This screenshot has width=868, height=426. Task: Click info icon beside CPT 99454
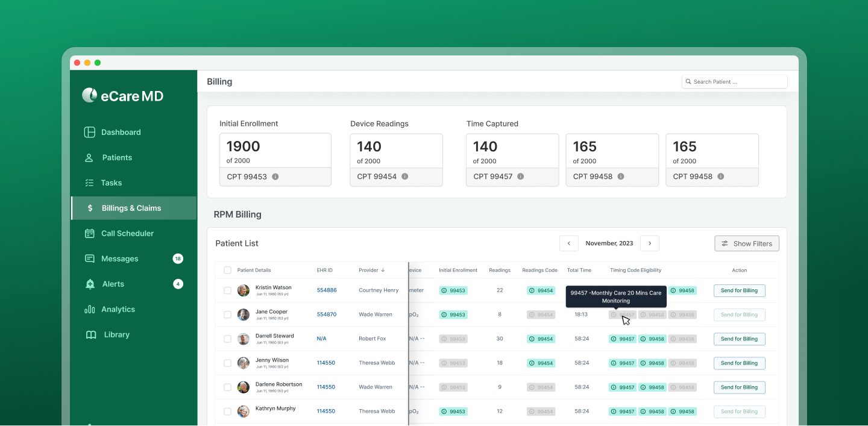click(x=405, y=177)
